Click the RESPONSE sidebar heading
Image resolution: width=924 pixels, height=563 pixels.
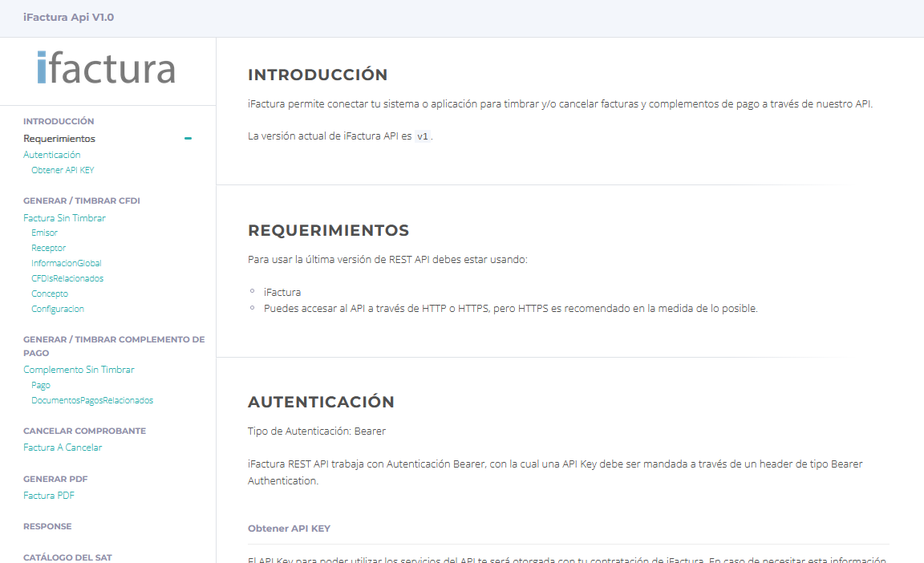[47, 526]
